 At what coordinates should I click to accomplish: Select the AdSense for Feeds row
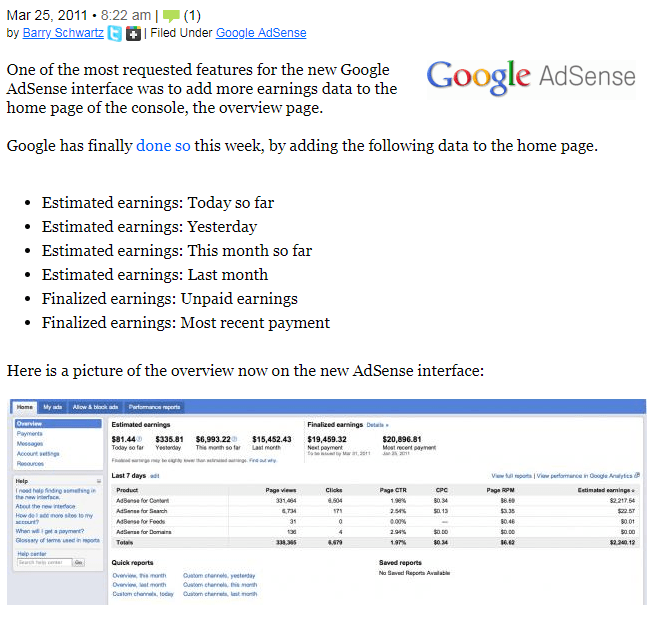375,521
